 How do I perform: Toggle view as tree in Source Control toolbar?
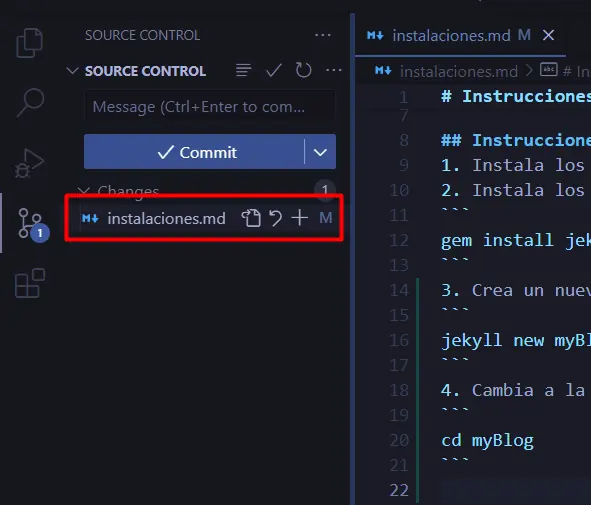point(243,70)
